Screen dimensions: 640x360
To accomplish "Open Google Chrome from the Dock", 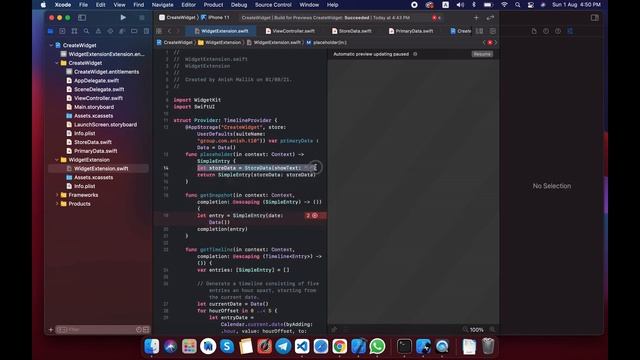I will tap(340, 346).
